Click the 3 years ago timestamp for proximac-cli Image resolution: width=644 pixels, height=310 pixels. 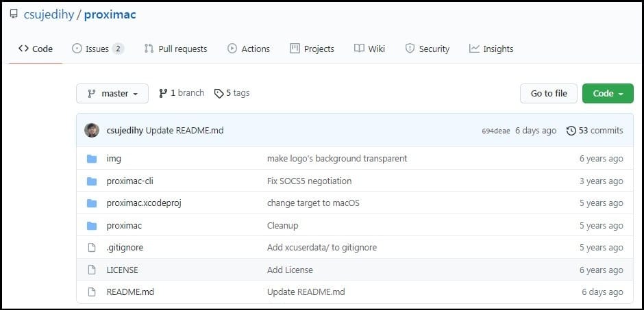coord(602,181)
